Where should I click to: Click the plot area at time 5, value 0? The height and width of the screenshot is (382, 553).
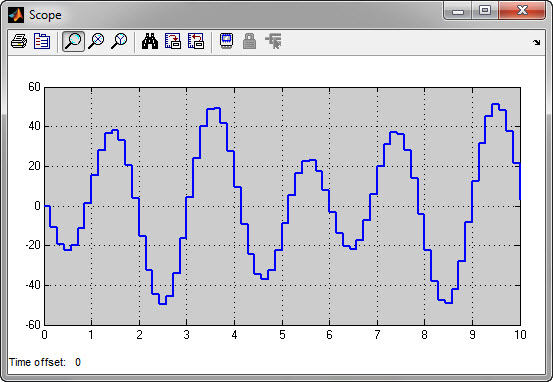282,206
